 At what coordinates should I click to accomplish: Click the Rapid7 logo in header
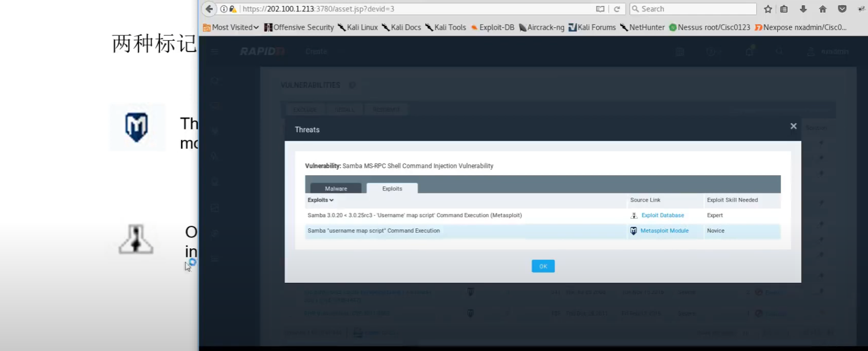pos(262,52)
